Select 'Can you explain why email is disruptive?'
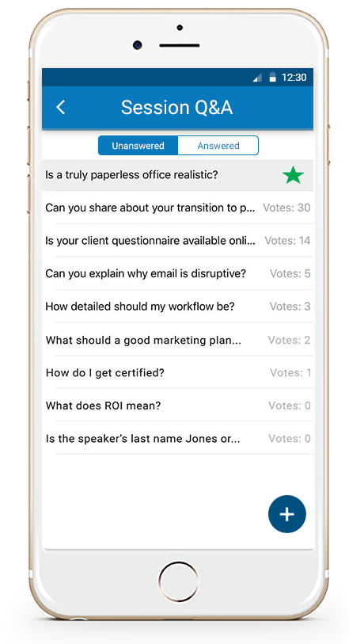 tap(177, 273)
